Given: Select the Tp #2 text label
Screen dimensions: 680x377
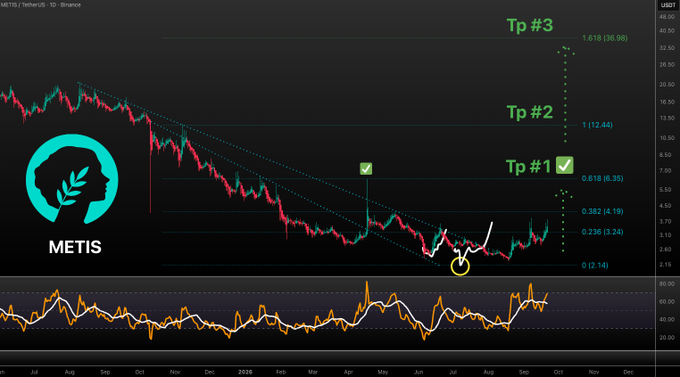Looking at the screenshot, I should [530, 112].
